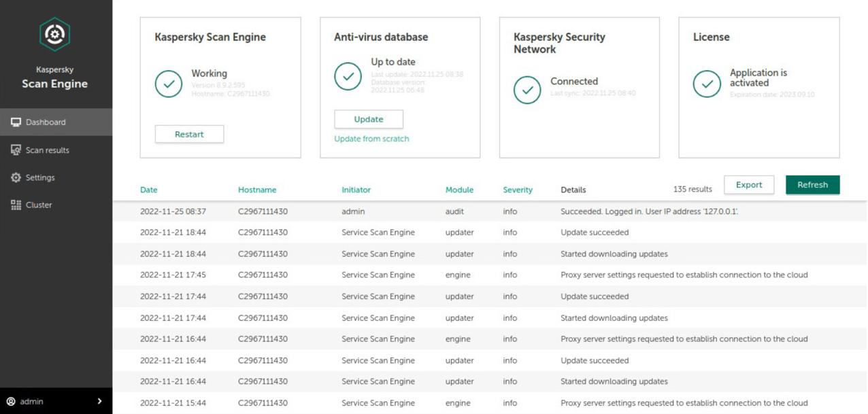The width and height of the screenshot is (868, 414).
Task: Select the 2022-11-25 08:37 date cell
Action: [x=173, y=211]
